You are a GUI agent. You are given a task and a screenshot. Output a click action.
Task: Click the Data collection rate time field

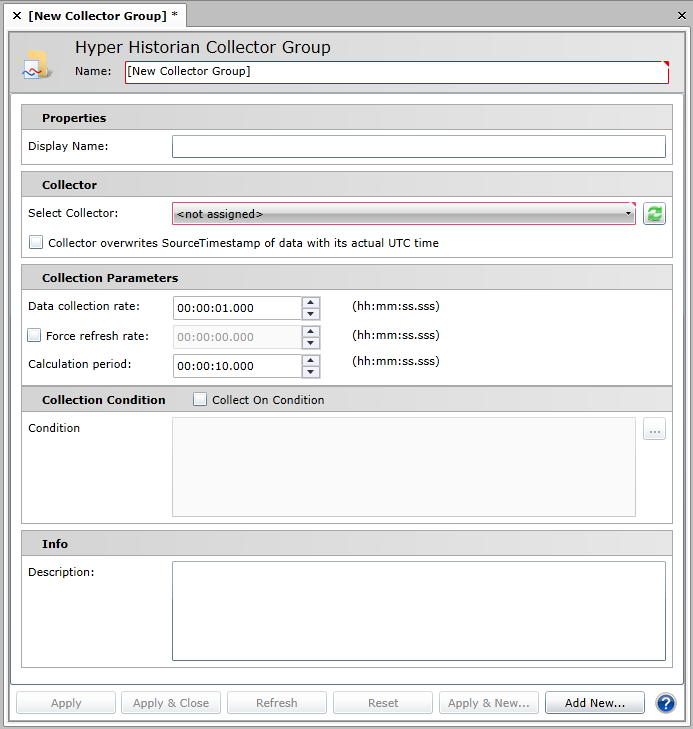click(x=237, y=308)
